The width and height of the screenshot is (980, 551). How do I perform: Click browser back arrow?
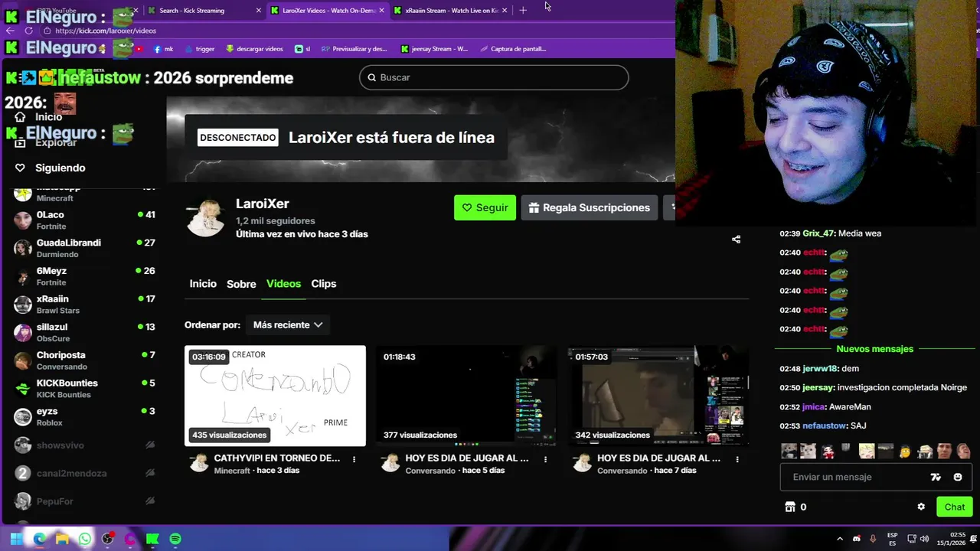coord(10,31)
